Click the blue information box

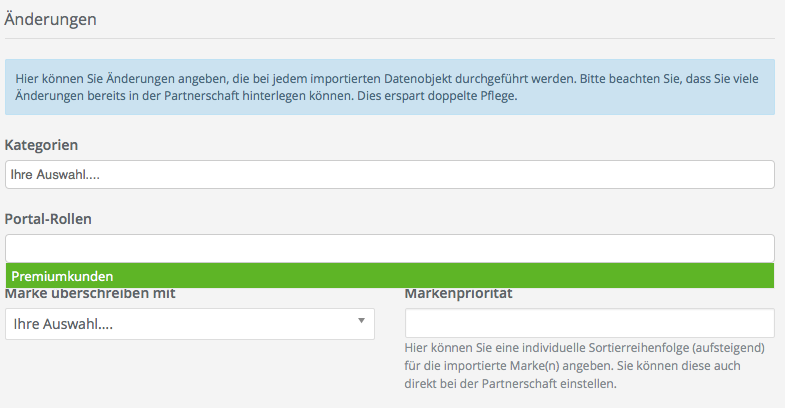(389, 87)
